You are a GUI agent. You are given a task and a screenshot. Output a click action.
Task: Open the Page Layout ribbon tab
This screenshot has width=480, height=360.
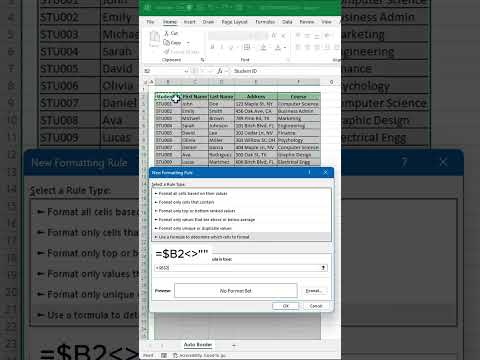235,22
